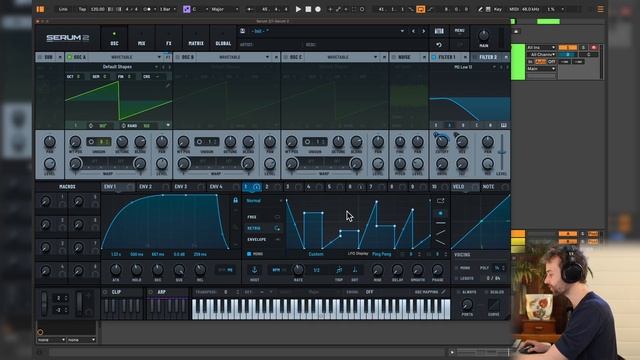
Task: Toggle the OSC A enable switch
Action: [69, 57]
